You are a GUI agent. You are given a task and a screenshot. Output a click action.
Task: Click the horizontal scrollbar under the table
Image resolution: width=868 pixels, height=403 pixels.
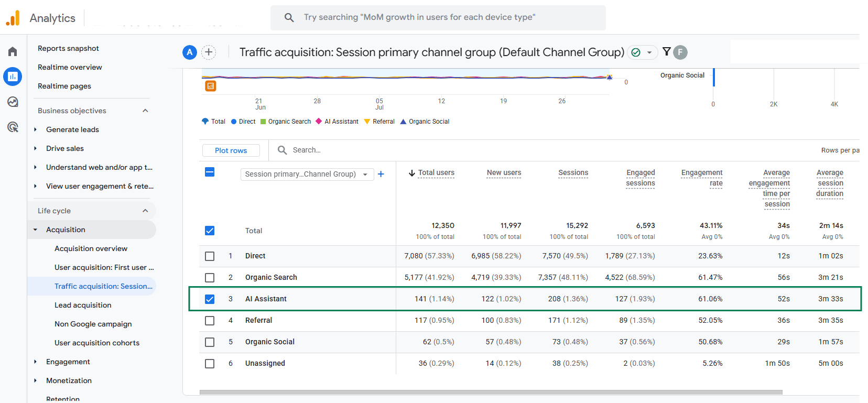point(491,392)
